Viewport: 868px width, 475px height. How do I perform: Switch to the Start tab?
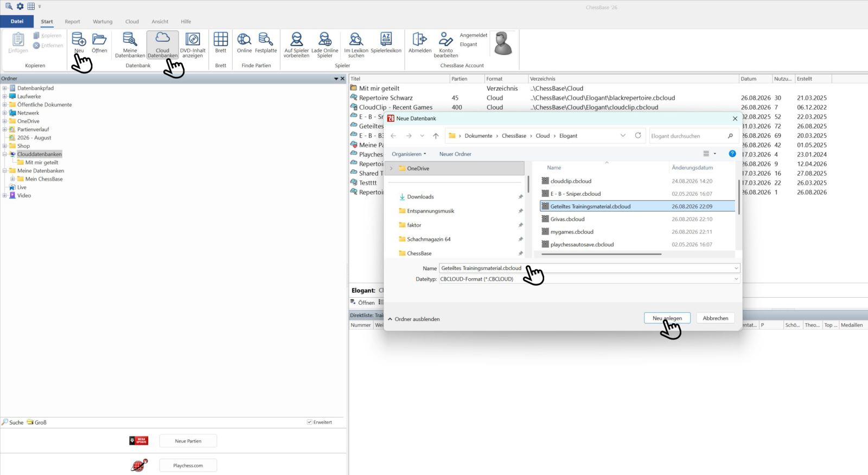click(x=47, y=22)
